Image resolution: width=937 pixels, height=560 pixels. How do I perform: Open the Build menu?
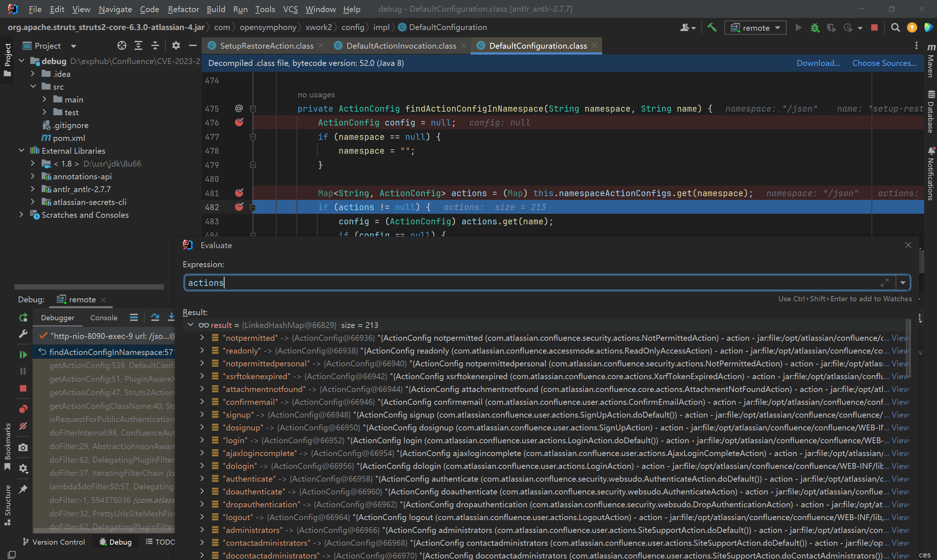(x=216, y=9)
